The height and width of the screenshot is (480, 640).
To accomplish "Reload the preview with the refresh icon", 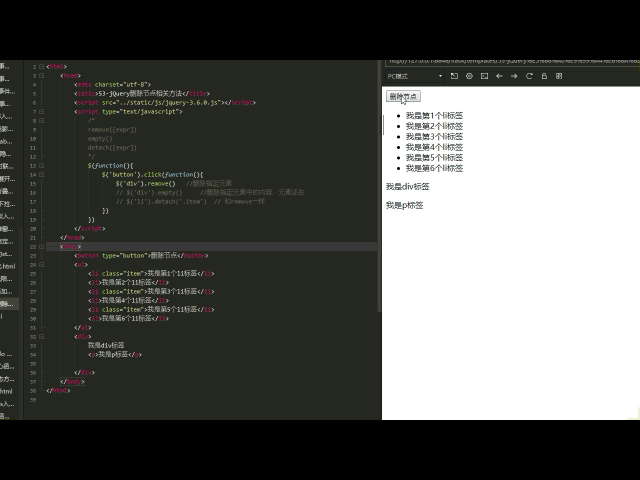I will click(529, 76).
